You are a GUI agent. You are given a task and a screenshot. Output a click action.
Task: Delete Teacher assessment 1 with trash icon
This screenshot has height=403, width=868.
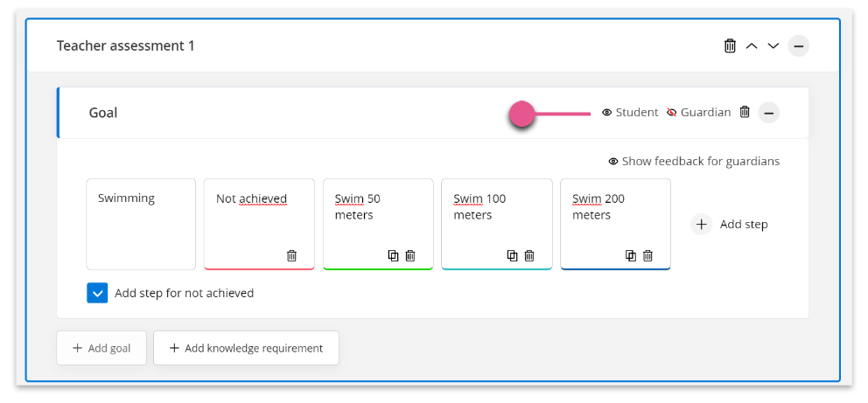pos(730,45)
